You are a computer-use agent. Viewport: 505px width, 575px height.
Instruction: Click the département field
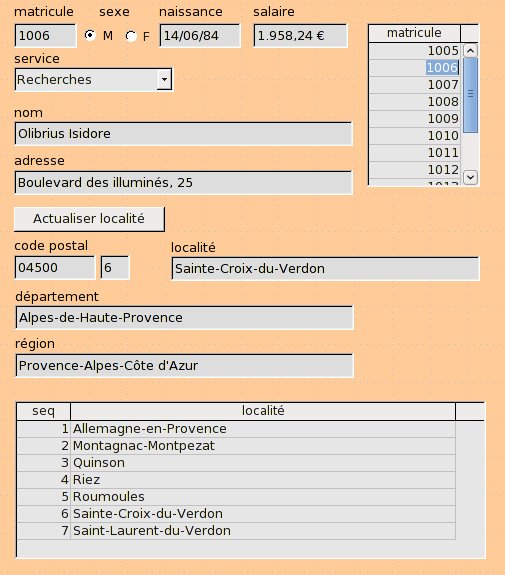pyautogui.click(x=184, y=318)
